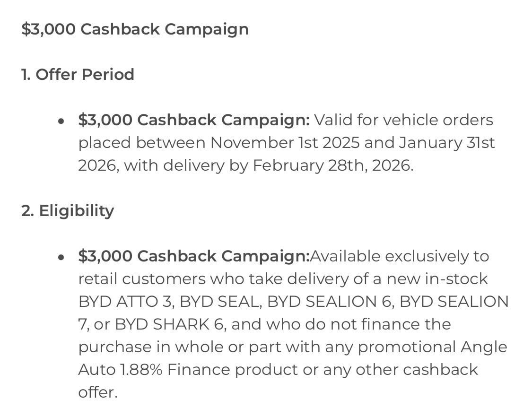
Task: Click the "1.88%" finance rate text
Action: point(141,370)
